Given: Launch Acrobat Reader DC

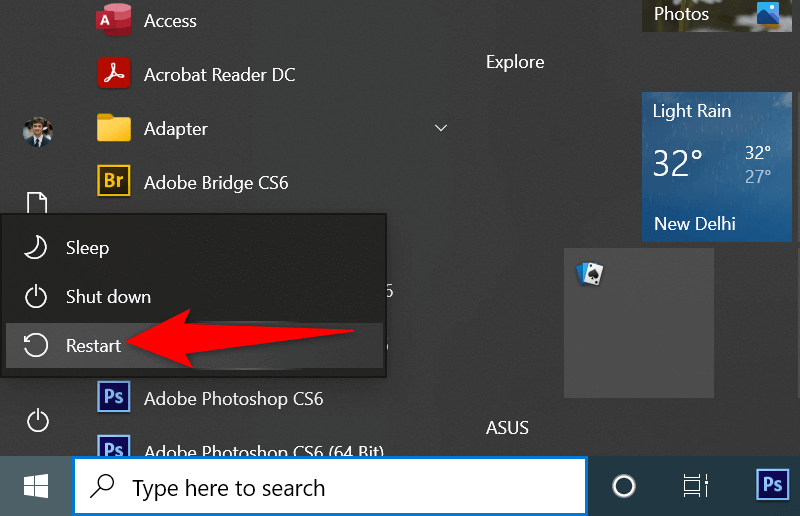Looking at the screenshot, I should pos(219,75).
